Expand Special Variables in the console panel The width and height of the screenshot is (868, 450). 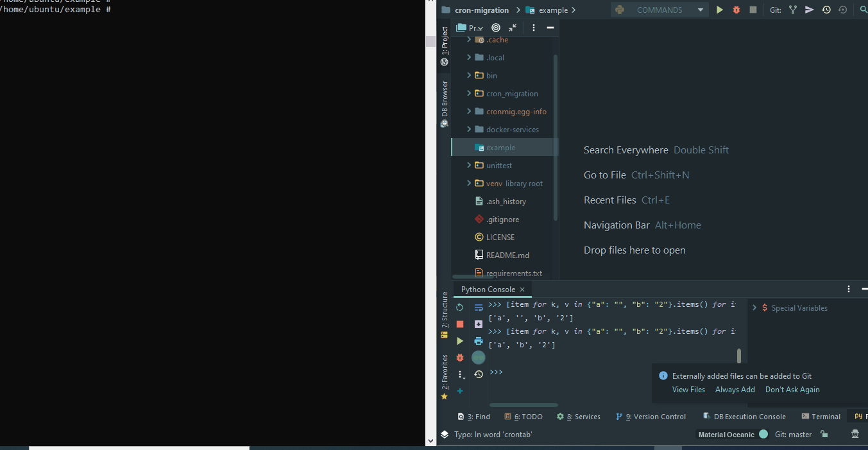pos(754,308)
